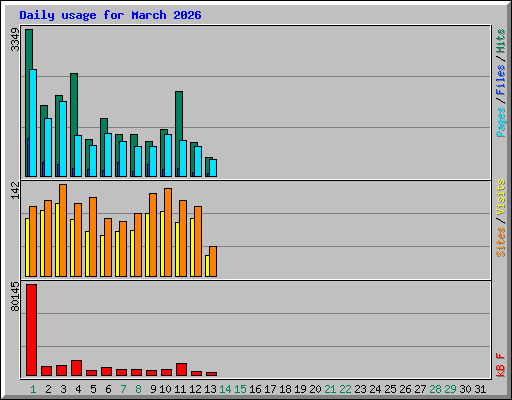512x400 pixels.
Task: Click the red KB bar for day 11
Action: 181,369
